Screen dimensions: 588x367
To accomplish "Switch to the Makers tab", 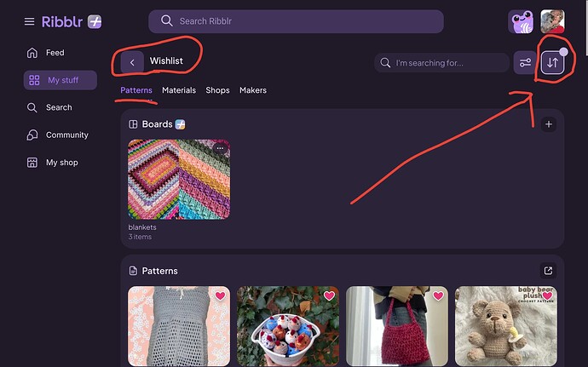I will (x=253, y=90).
